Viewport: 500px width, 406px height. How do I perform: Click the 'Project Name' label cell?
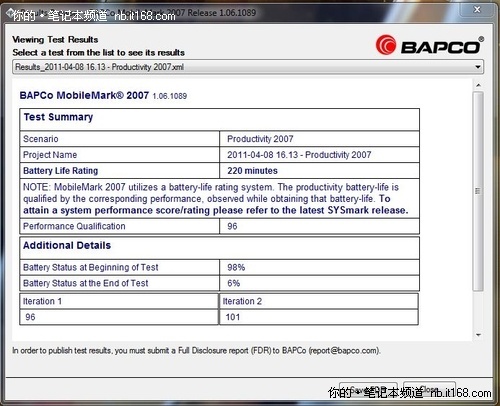tap(119, 155)
